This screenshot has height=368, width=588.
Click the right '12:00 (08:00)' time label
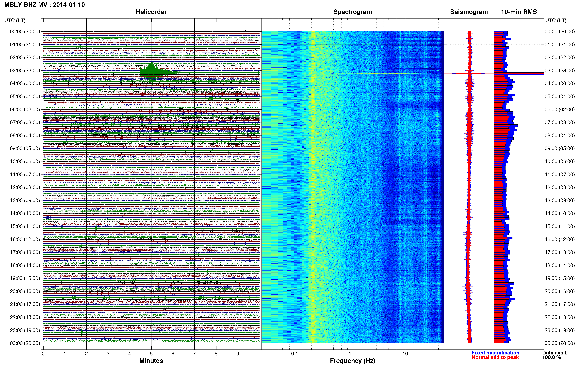560,187
